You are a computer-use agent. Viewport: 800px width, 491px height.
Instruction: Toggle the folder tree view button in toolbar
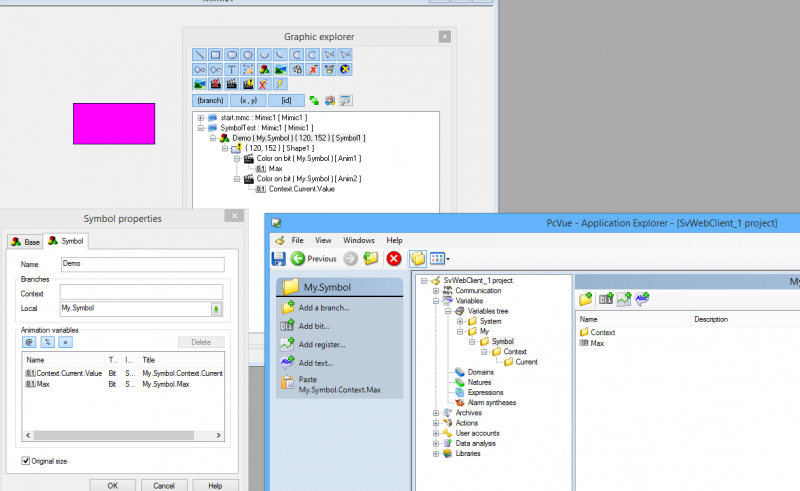[417, 259]
